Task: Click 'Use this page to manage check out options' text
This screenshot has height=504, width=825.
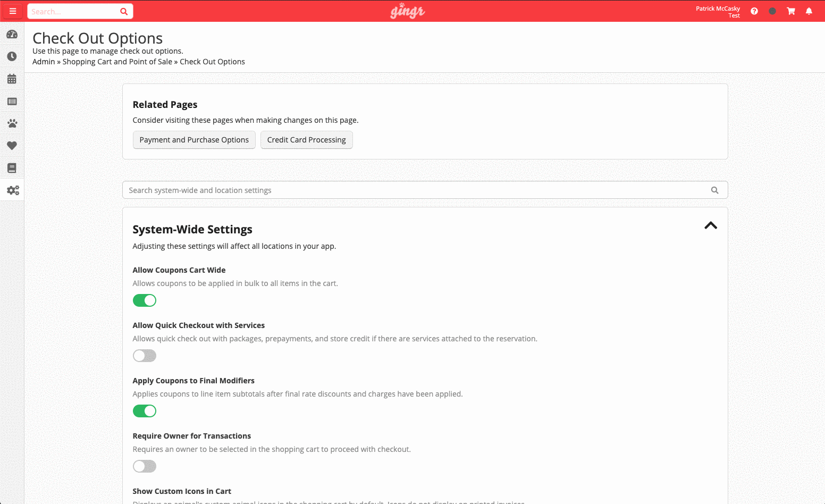Action: point(108,51)
